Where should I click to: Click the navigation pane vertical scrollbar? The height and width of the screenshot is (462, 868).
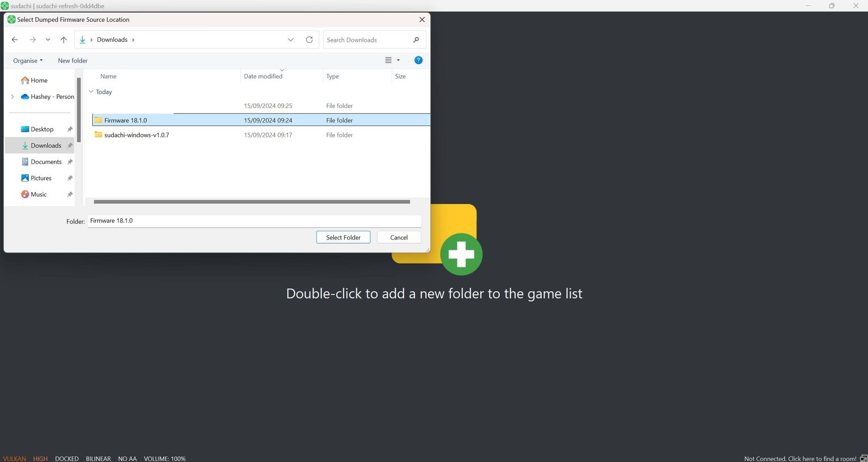79,110
